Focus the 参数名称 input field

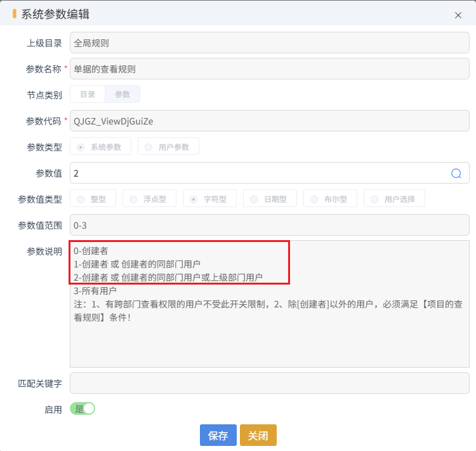[x=270, y=69]
